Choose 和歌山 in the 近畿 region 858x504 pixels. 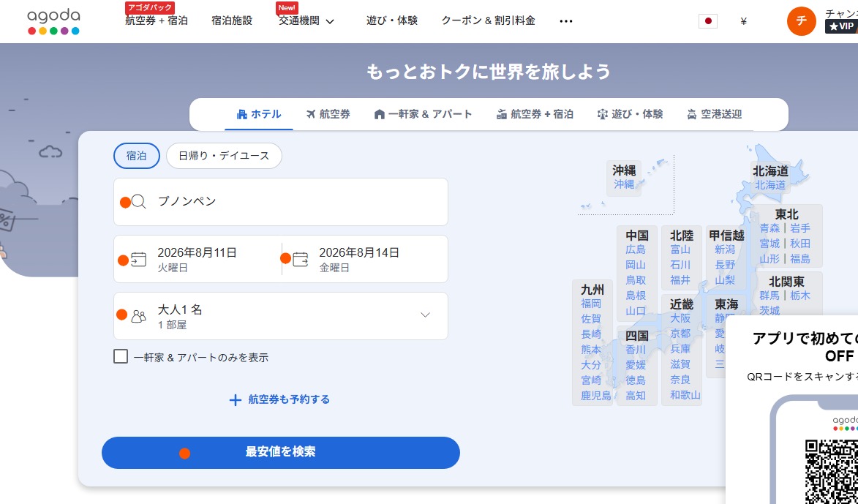pos(685,394)
